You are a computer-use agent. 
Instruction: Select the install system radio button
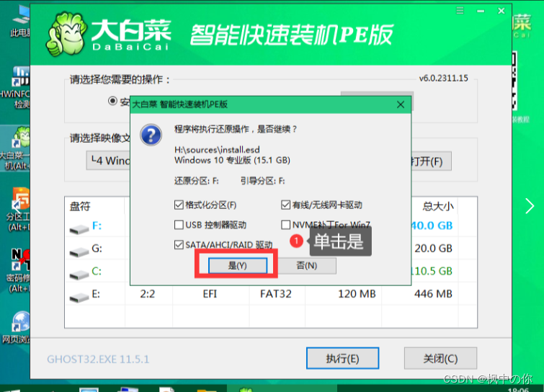(x=112, y=101)
